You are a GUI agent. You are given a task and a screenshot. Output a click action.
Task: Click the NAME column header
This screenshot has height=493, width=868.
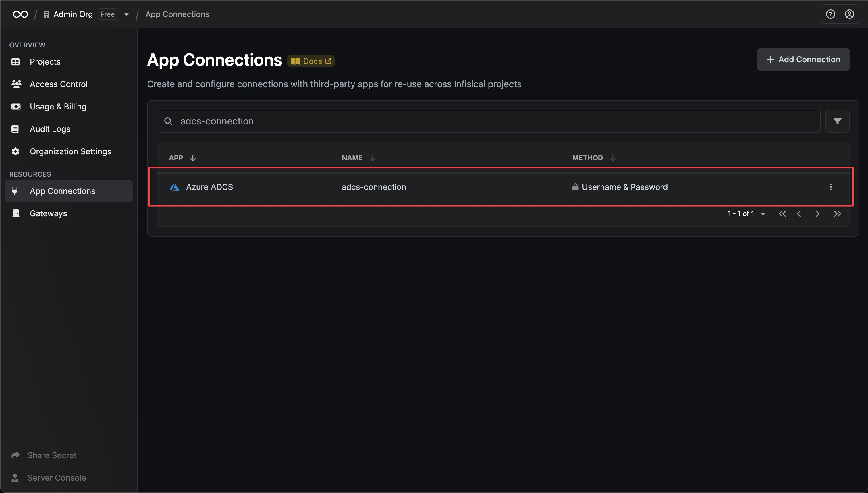(x=352, y=158)
